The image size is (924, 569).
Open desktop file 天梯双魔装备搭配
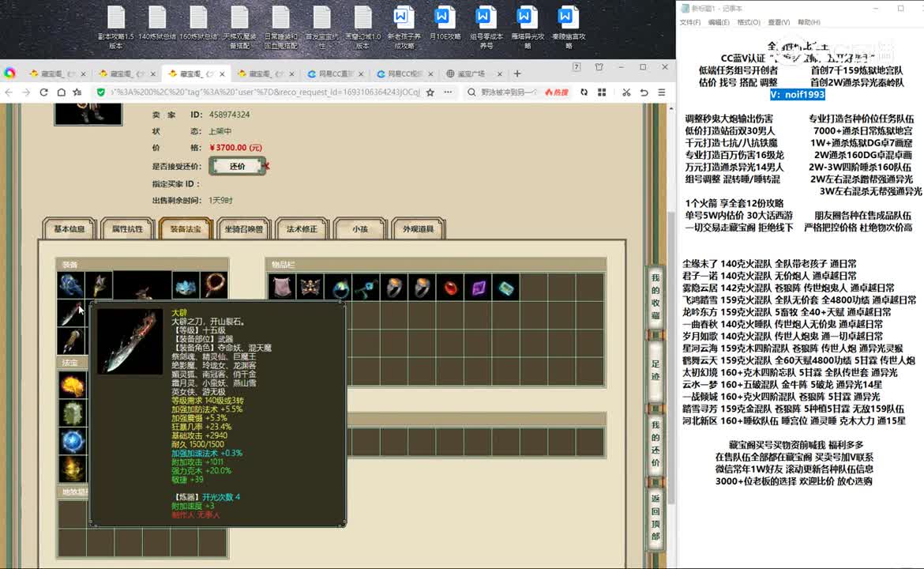239,27
